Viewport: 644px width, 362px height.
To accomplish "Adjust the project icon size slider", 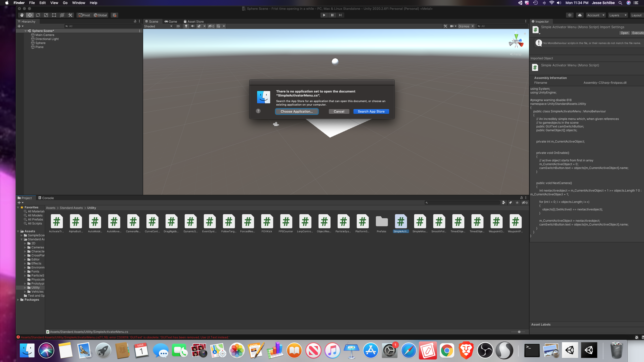I will pos(519,332).
